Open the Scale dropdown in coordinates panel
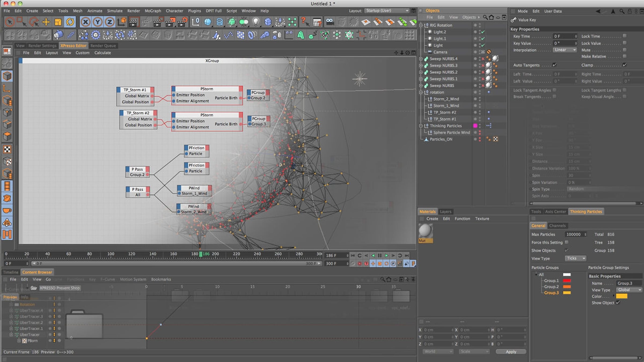The height and width of the screenshot is (362, 644). (x=474, y=352)
